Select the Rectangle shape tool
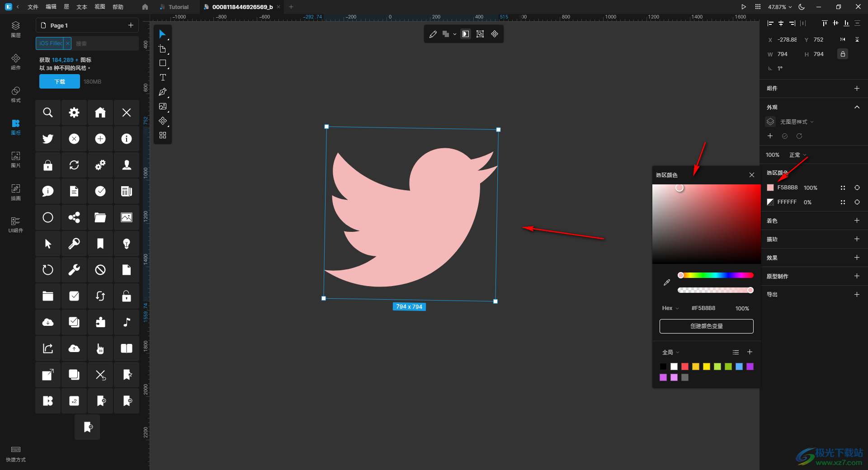The height and width of the screenshot is (470, 868). point(162,63)
